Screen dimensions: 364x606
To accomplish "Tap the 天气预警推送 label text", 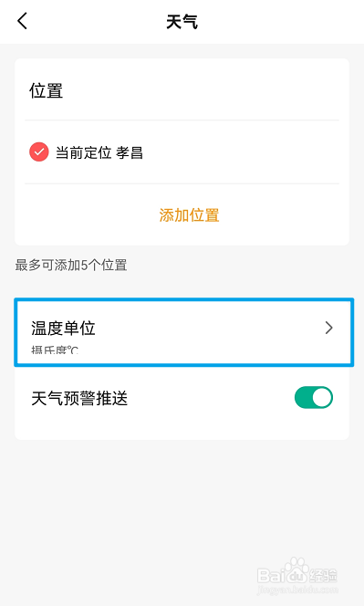I will 79,398.
